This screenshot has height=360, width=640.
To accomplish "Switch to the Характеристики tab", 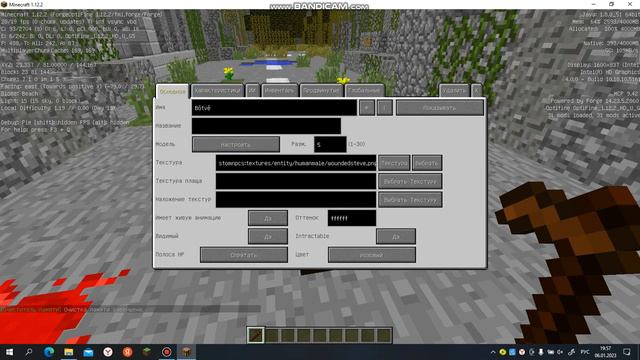I will pyautogui.click(x=218, y=91).
